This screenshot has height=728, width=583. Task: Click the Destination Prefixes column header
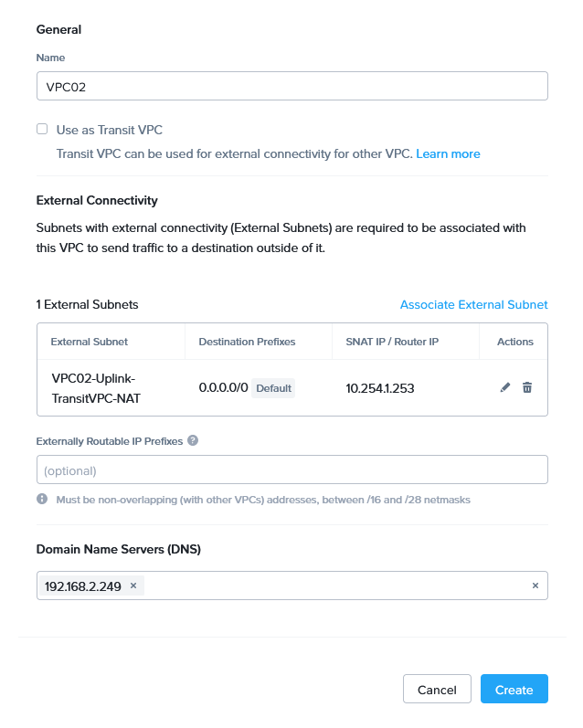[x=247, y=342]
